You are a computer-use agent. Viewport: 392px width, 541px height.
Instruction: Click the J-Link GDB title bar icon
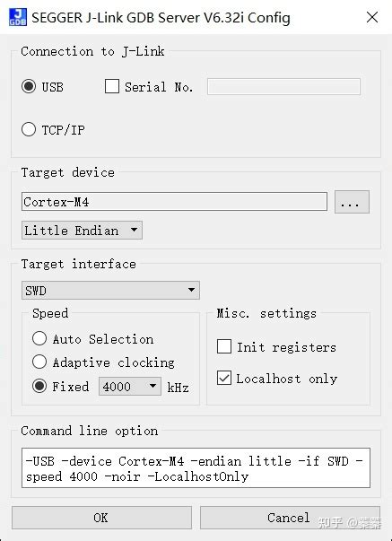point(17,17)
